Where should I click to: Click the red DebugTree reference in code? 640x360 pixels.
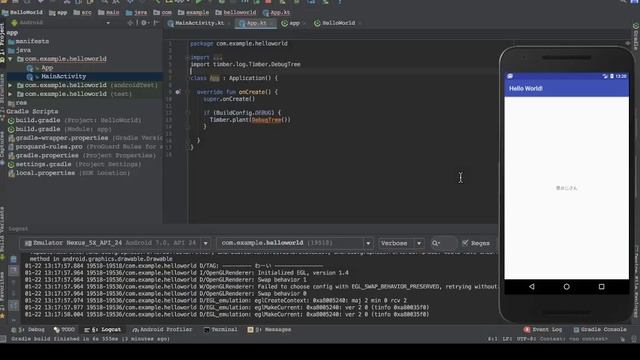(x=267, y=120)
